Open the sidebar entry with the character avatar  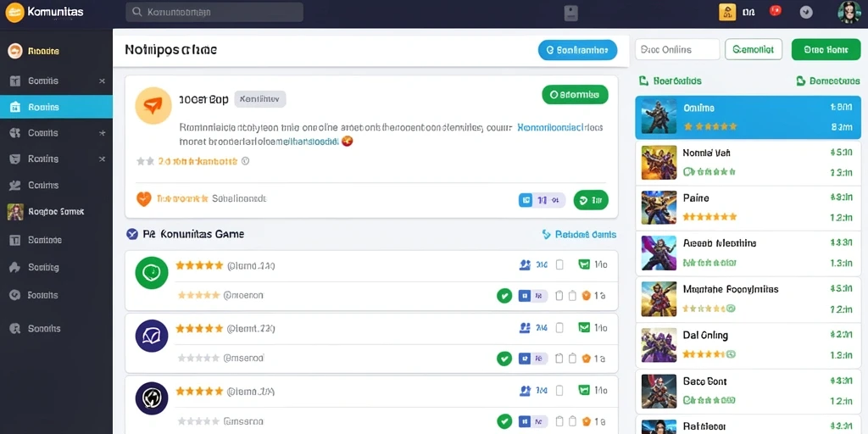(x=56, y=211)
